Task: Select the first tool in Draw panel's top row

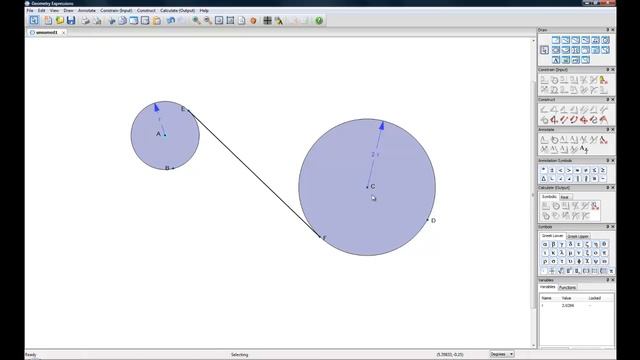Action: [556, 40]
